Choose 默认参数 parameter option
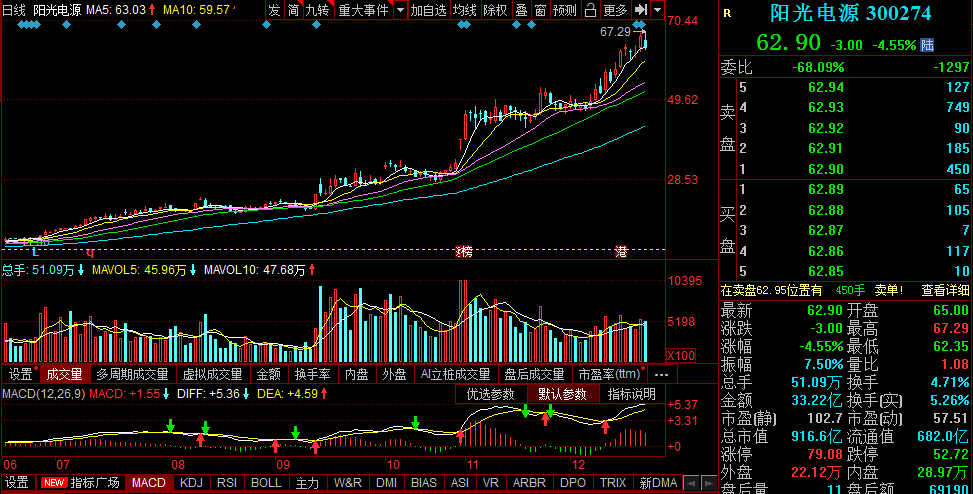Image resolution: width=973 pixels, height=494 pixels. coord(562,394)
